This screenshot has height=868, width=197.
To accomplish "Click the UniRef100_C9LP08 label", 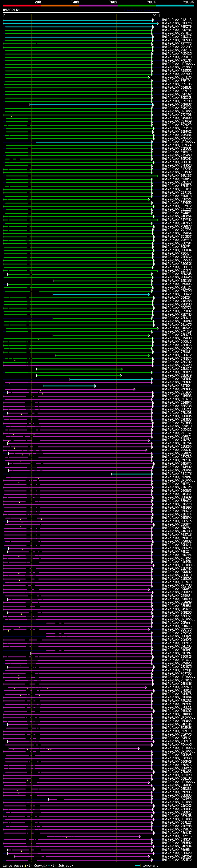I will [x=176, y=755].
